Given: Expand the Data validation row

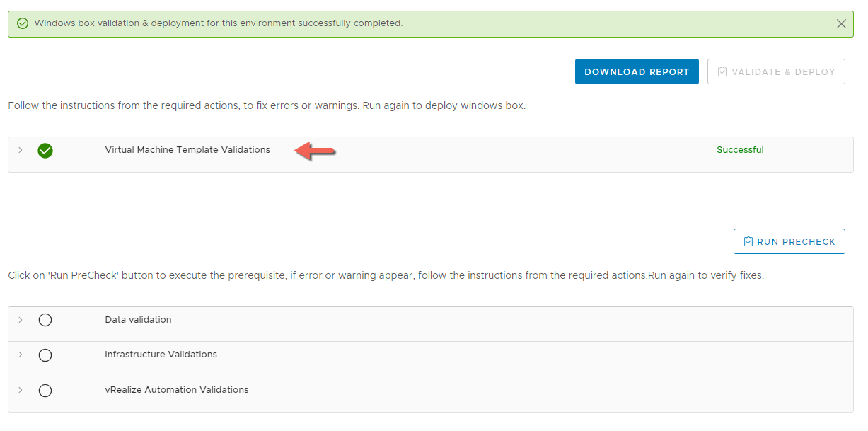Looking at the screenshot, I should [x=21, y=320].
